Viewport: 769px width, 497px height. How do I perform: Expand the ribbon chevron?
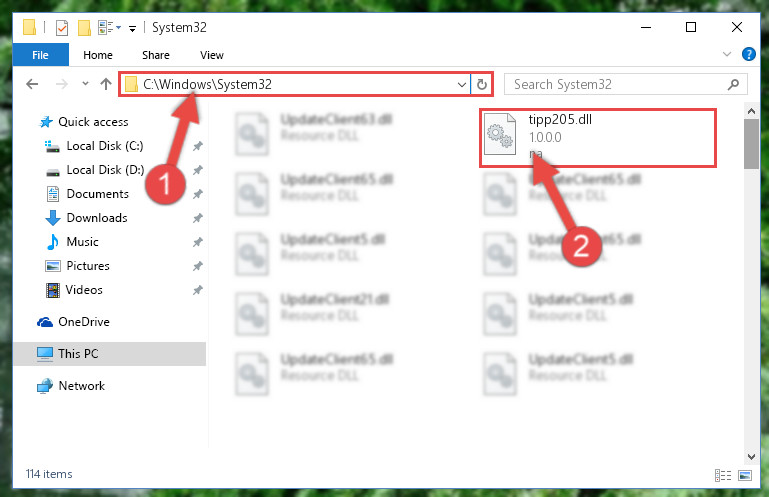pyautogui.click(x=727, y=54)
